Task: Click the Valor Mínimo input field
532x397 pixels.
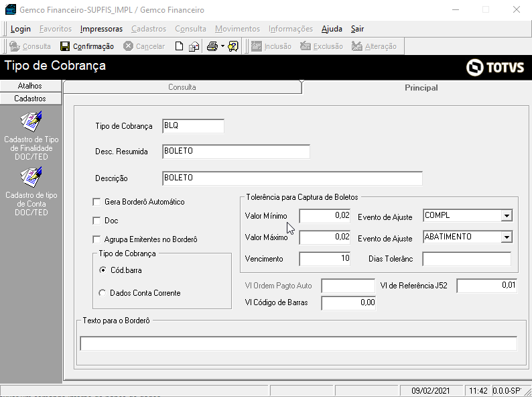Action: pos(325,216)
